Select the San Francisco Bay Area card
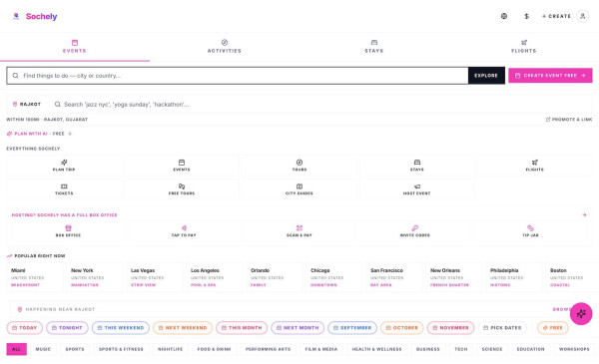The width and height of the screenshot is (599, 364). (394, 277)
